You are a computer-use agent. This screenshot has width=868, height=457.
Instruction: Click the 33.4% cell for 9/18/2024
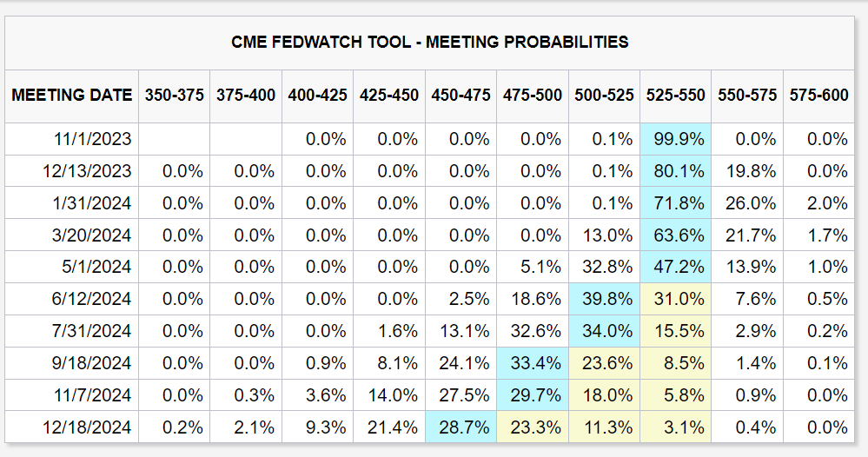coord(533,363)
